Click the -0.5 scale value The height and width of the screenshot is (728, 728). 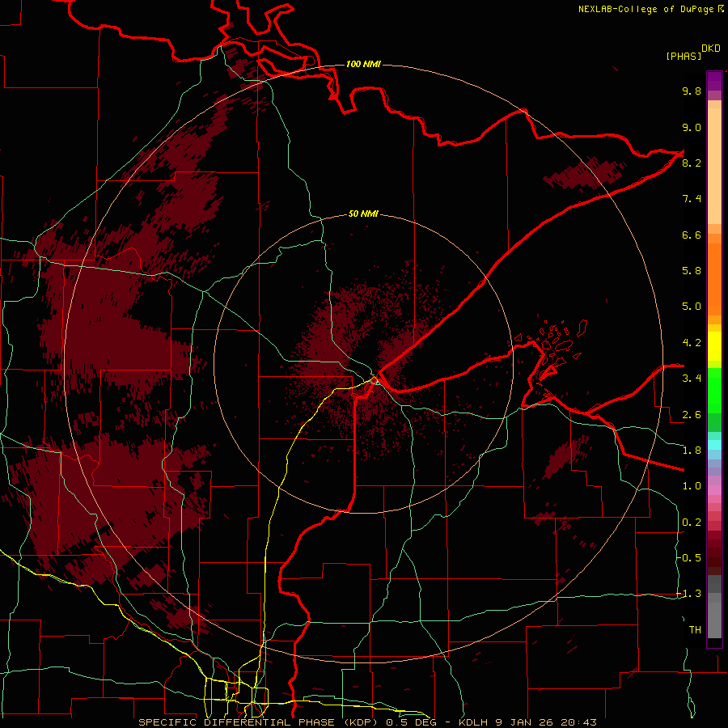coord(689,558)
